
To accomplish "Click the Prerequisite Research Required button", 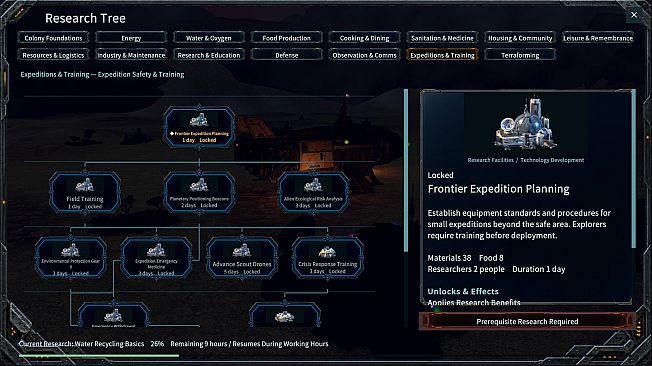I will pos(527,321).
